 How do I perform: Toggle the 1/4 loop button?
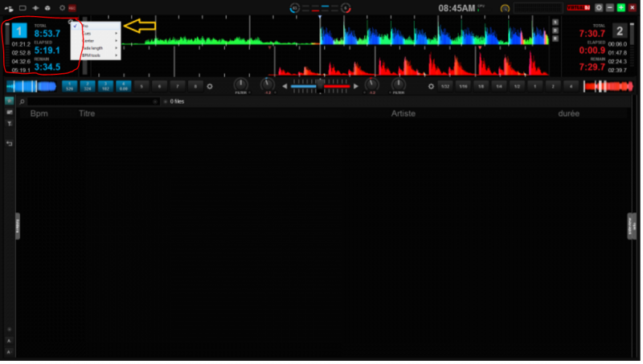[499, 87]
